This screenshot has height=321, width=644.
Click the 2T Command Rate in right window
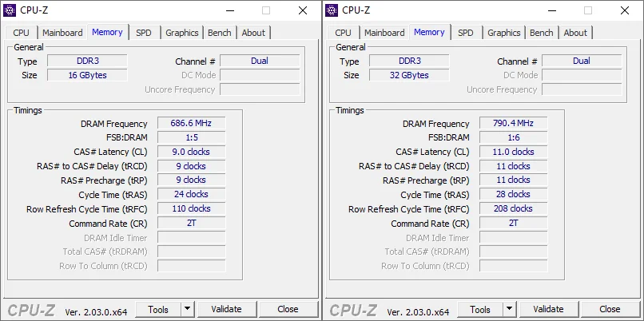click(x=514, y=223)
